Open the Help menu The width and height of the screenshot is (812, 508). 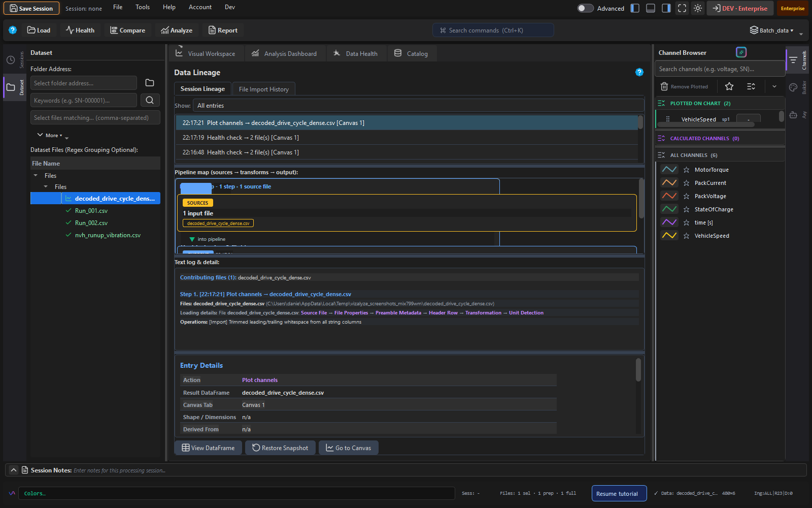[169, 7]
